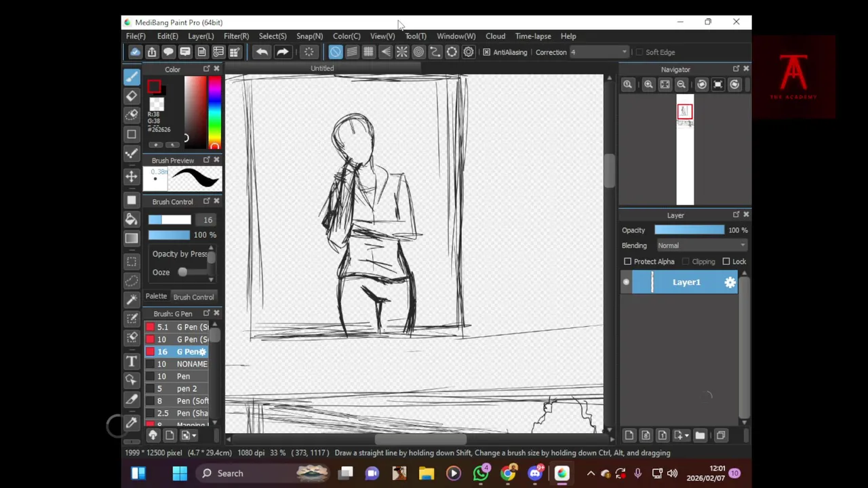Select the G Pen size 5.1 brush
The image size is (868, 488).
(176, 327)
